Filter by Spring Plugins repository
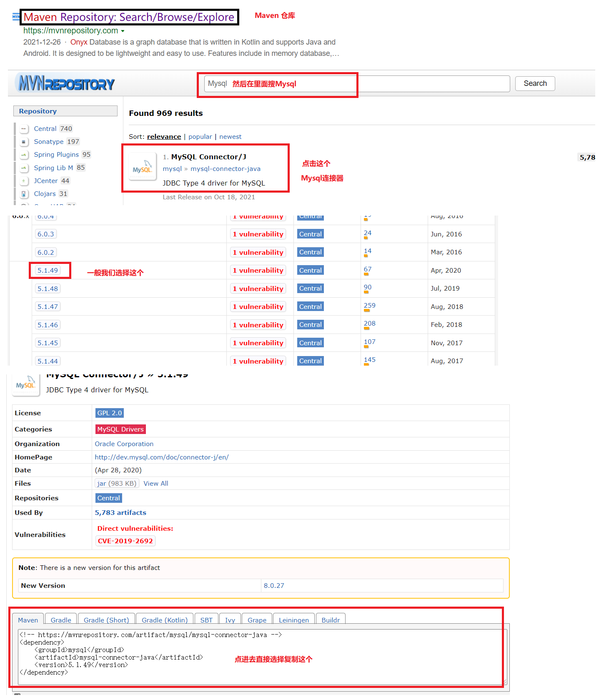 pos(56,155)
